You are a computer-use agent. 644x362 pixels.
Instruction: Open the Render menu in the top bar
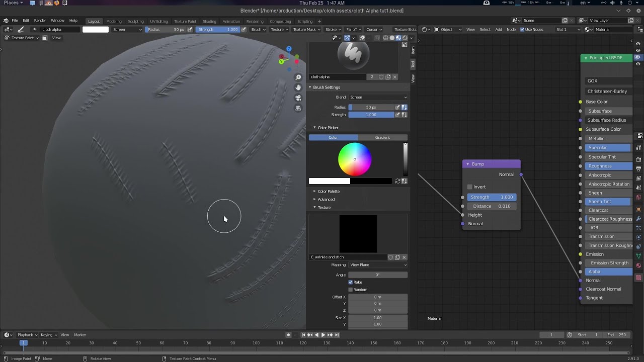[39, 21]
